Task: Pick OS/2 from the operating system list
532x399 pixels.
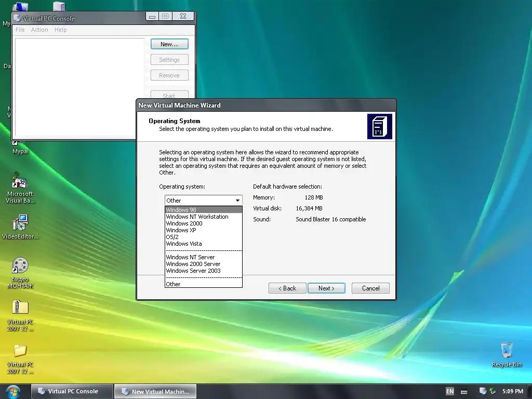Action: [204, 237]
